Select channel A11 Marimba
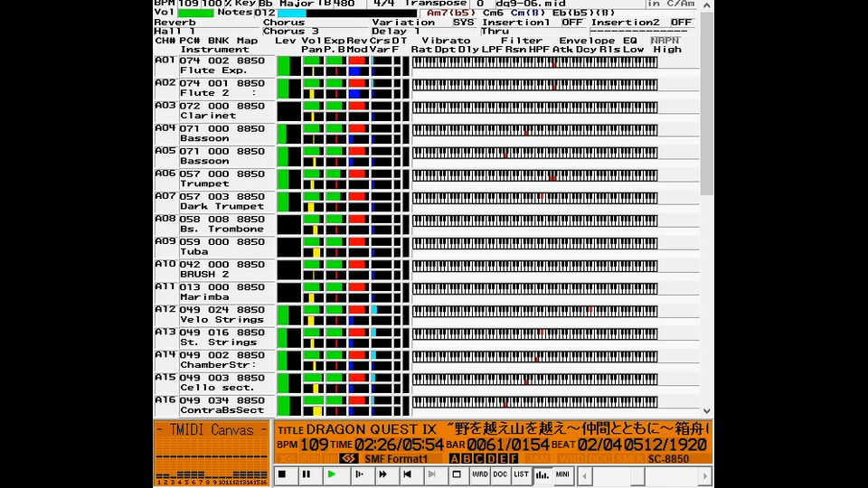The height and width of the screenshot is (488, 868). tap(215, 293)
